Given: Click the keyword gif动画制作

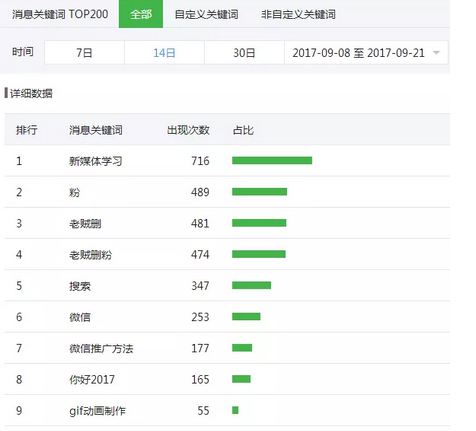Looking at the screenshot, I should pyautogui.click(x=97, y=411).
